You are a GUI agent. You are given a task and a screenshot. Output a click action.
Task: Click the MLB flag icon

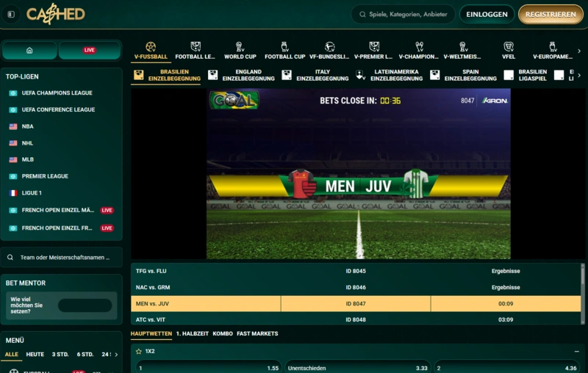pos(13,159)
